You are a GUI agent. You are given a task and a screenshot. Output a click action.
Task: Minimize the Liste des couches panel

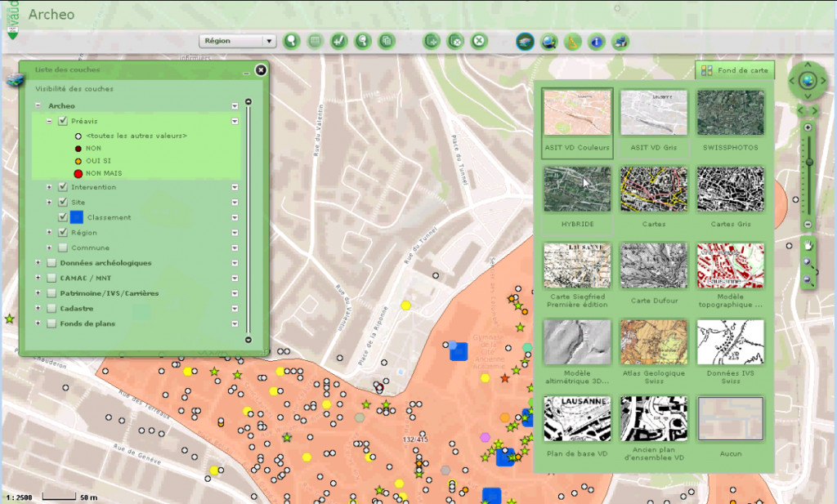[x=246, y=73]
